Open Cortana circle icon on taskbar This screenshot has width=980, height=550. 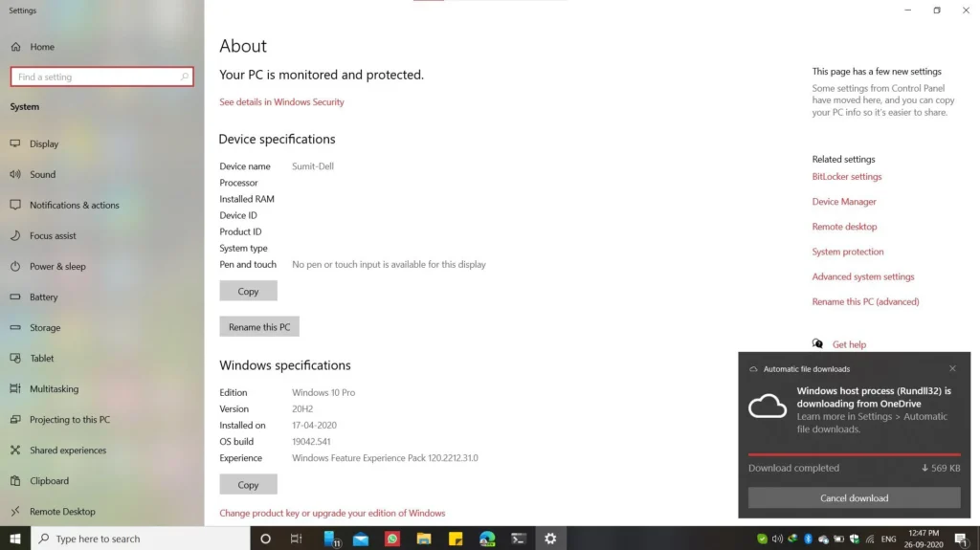point(266,539)
